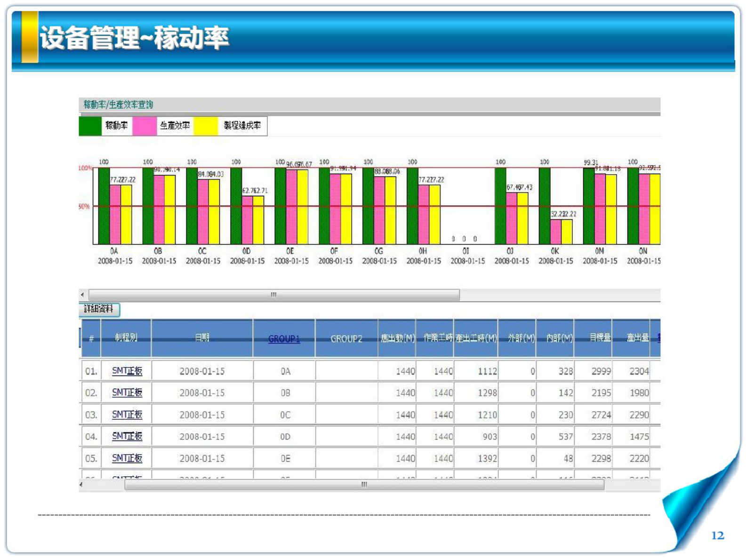Select value 903 in row 04
This screenshot has width=747, height=560.
490,437
